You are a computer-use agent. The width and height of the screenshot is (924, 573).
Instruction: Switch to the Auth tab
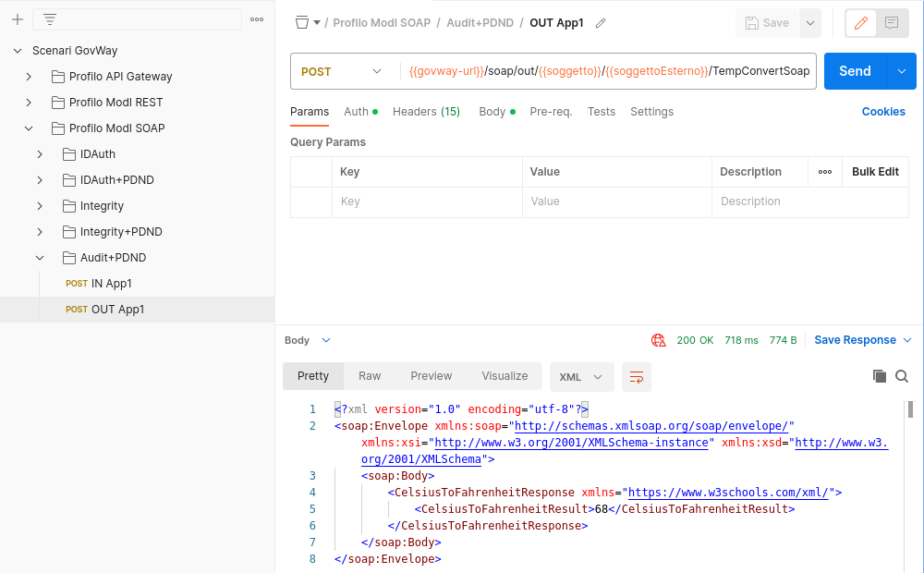[360, 112]
